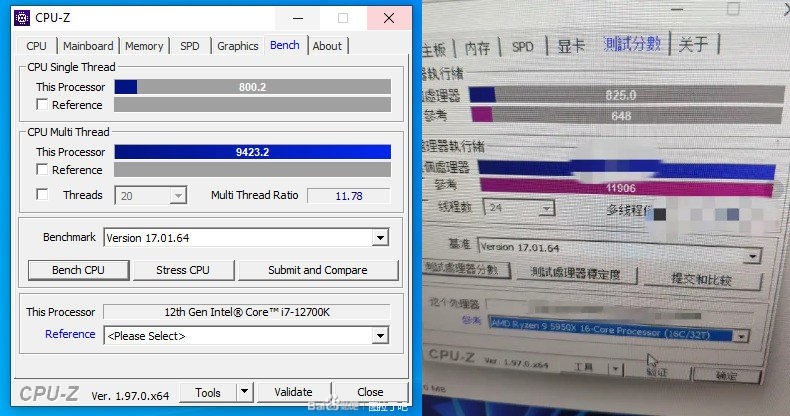The image size is (790, 416).
Task: Close the CPU-Z window with X
Action: pos(389,18)
